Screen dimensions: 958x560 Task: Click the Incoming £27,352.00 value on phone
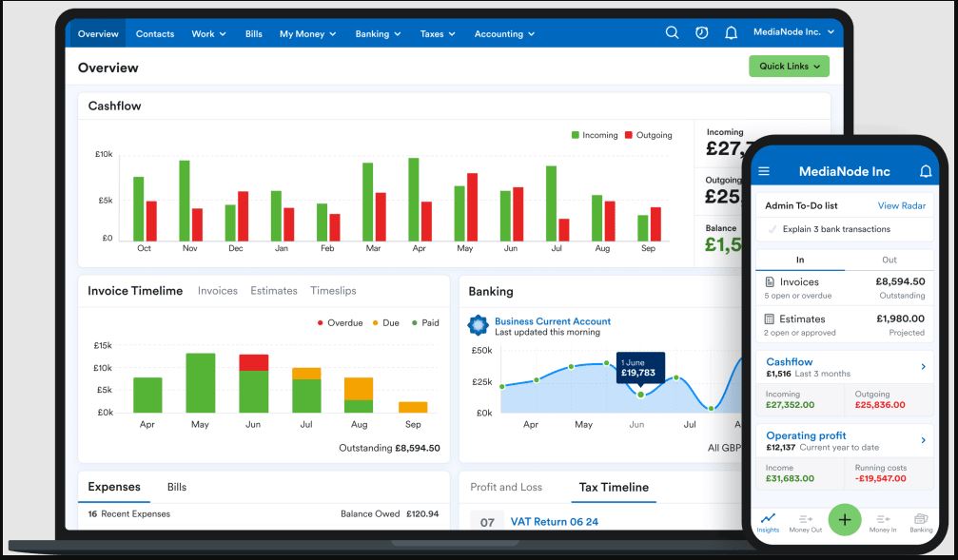coord(790,404)
